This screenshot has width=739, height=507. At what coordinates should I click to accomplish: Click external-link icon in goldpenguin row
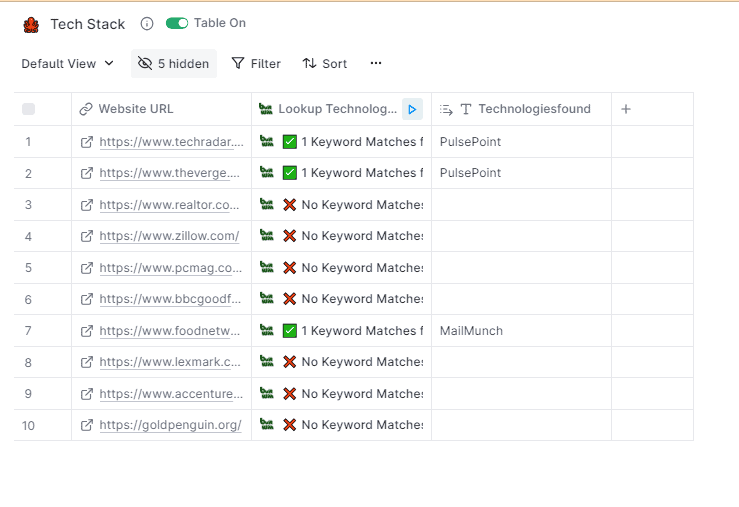point(87,425)
